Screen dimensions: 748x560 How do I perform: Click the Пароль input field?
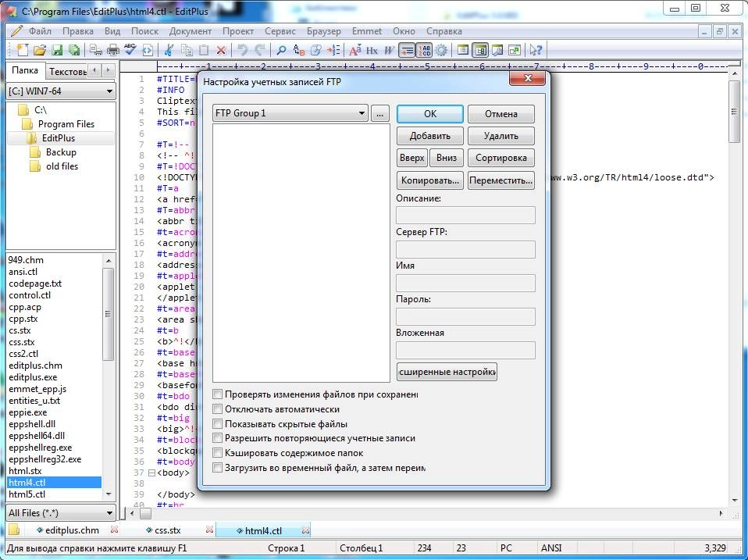point(465,317)
